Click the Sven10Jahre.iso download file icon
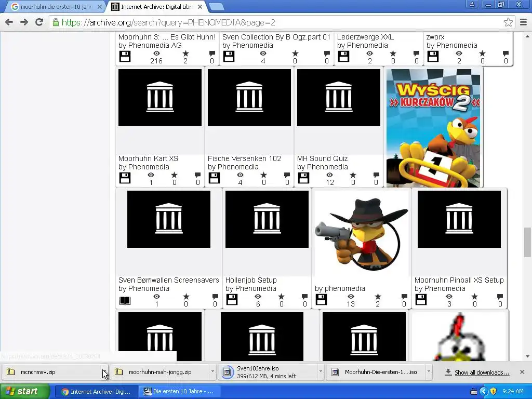The height and width of the screenshot is (399, 532). (227, 372)
